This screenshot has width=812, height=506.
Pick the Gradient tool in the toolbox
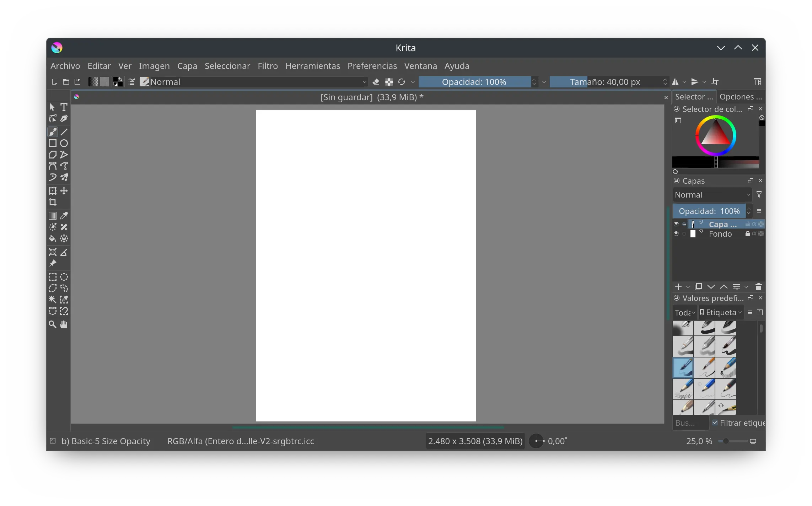click(53, 216)
